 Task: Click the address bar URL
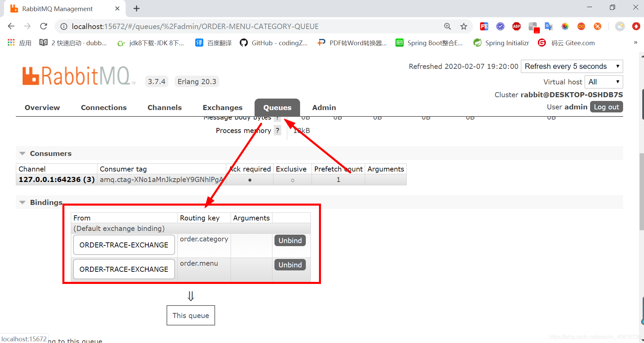point(195,26)
